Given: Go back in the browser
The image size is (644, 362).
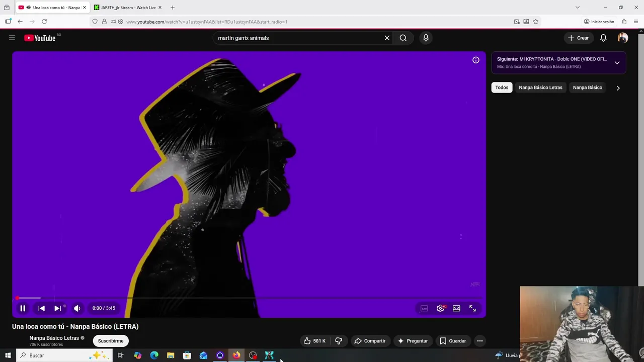Looking at the screenshot, I should tap(20, 22).
